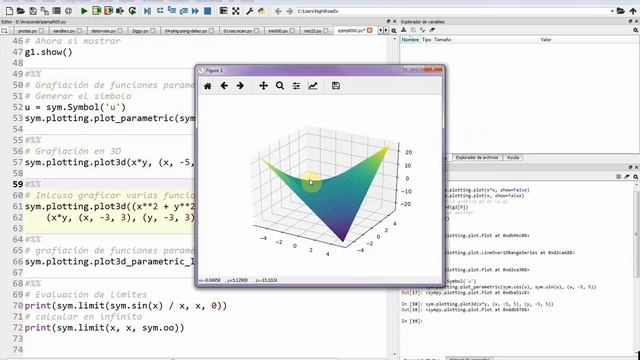Run the selection or current line

(x=120, y=11)
